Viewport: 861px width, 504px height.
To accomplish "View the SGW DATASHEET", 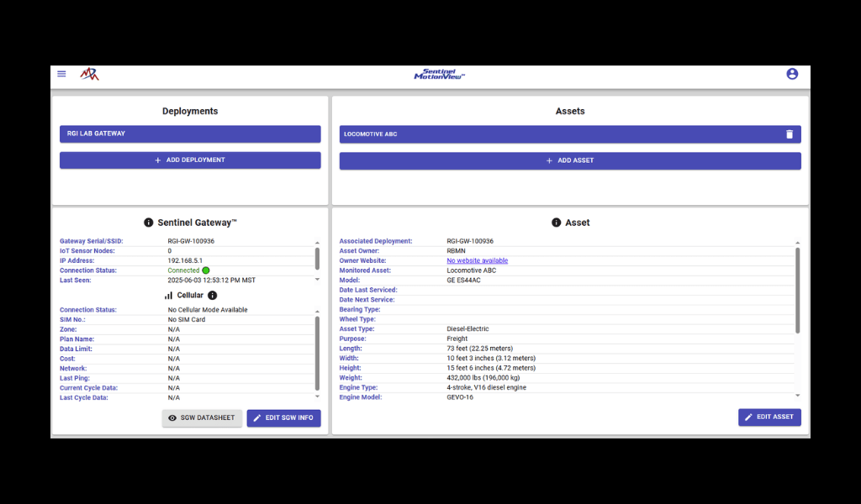I will (x=202, y=417).
